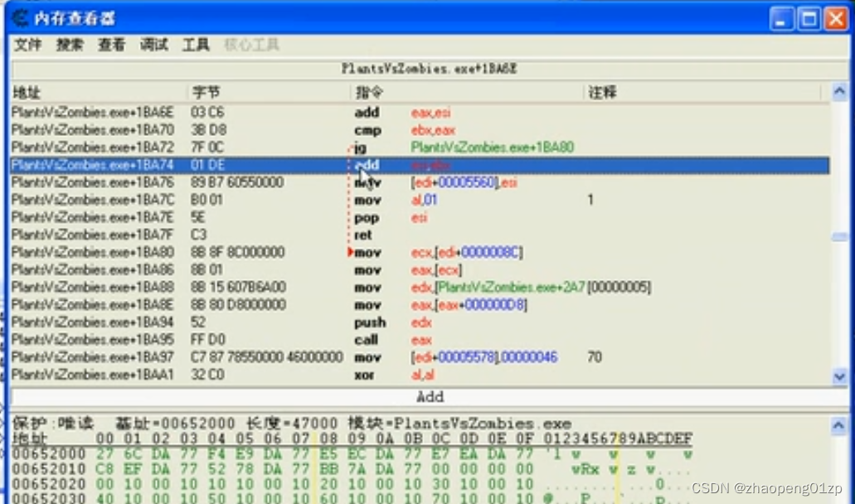Click hex view info line 保护:唯读
855x504 pixels.
(292, 424)
